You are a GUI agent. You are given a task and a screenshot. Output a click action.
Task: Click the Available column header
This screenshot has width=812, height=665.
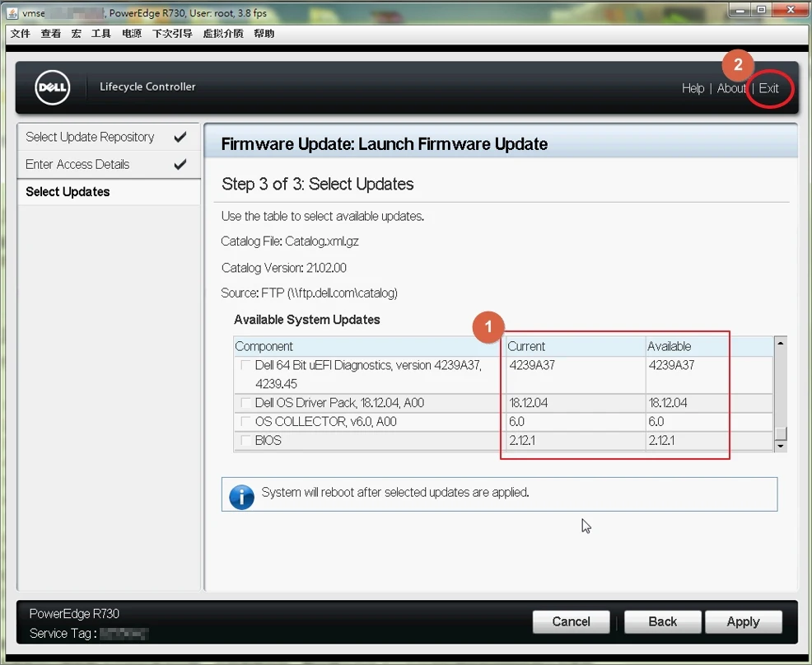pyautogui.click(x=709, y=346)
